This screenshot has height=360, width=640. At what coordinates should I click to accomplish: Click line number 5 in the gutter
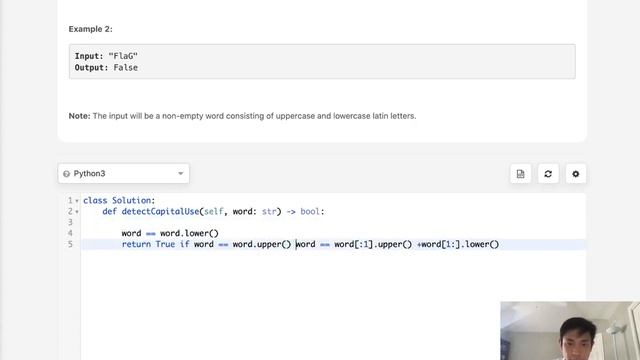click(70, 244)
